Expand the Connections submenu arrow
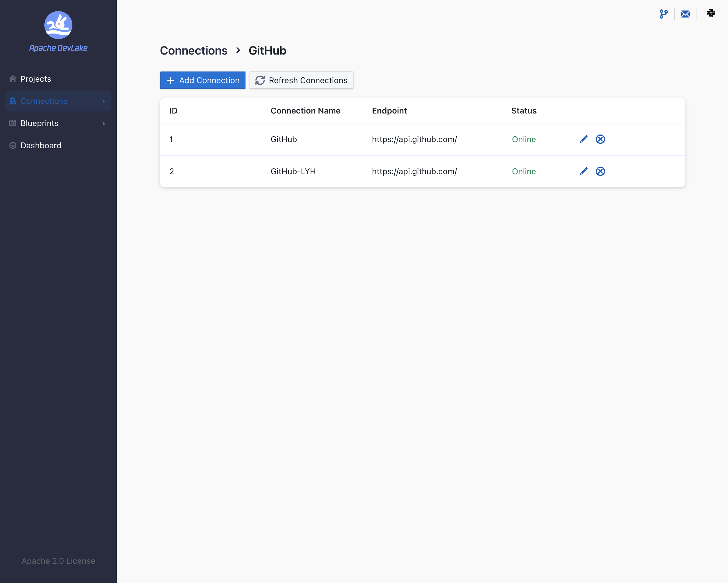Image resolution: width=728 pixels, height=583 pixels. [x=104, y=101]
